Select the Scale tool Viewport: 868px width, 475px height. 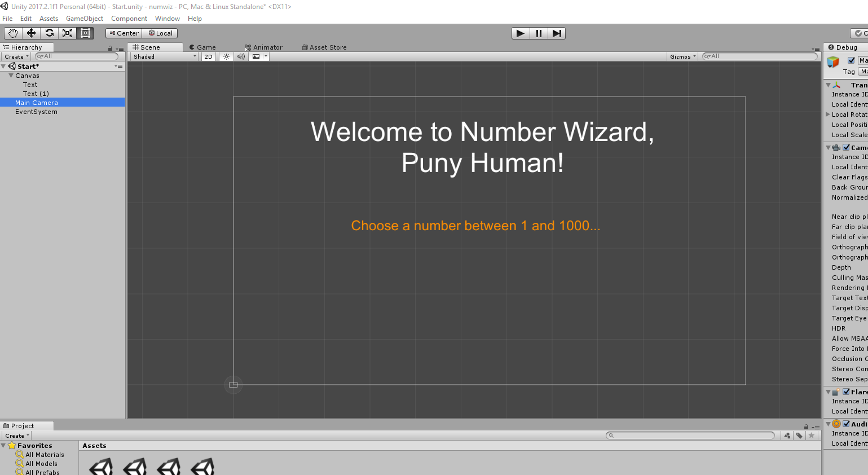(x=67, y=33)
